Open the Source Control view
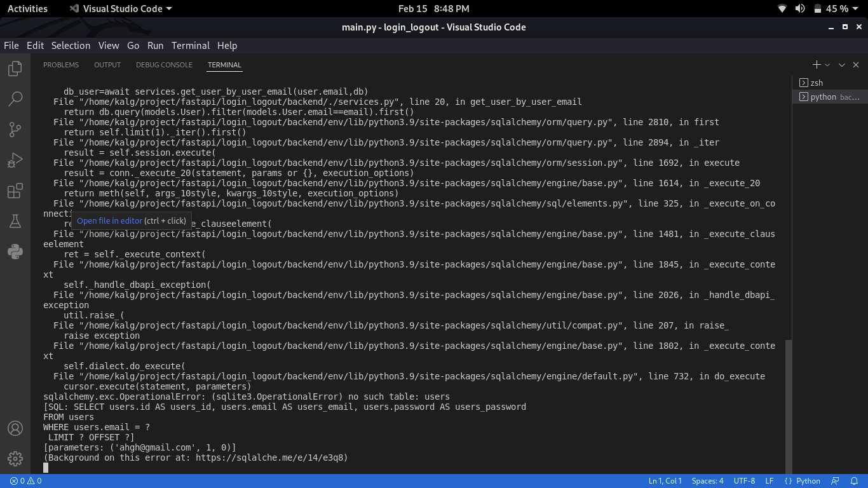The image size is (868, 488). 15,129
